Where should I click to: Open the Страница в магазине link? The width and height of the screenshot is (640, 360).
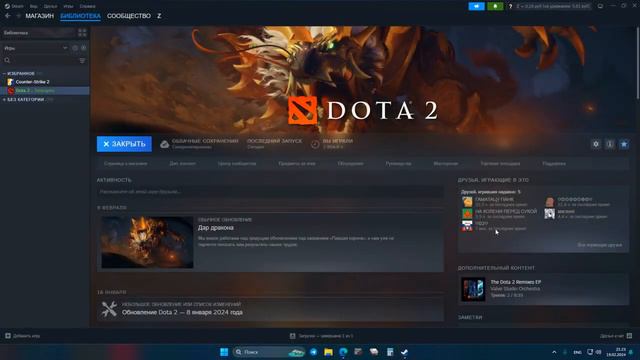(x=126, y=164)
